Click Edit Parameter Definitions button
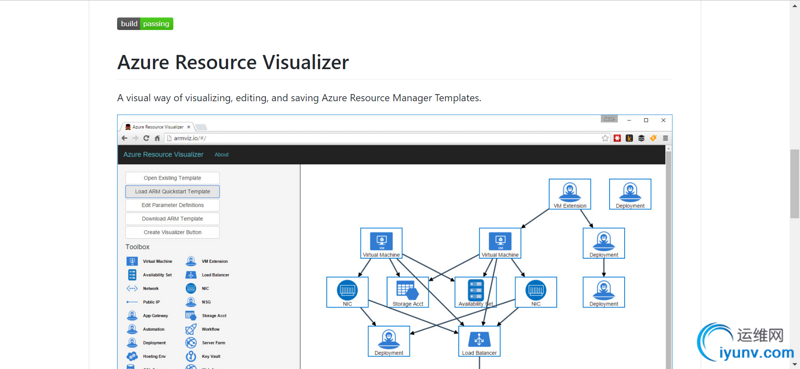 pos(172,205)
